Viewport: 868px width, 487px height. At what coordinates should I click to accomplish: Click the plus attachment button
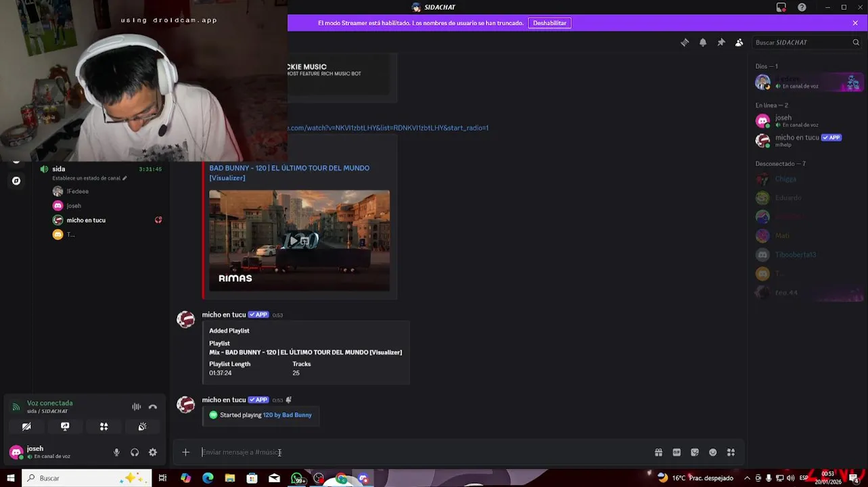pos(185,453)
